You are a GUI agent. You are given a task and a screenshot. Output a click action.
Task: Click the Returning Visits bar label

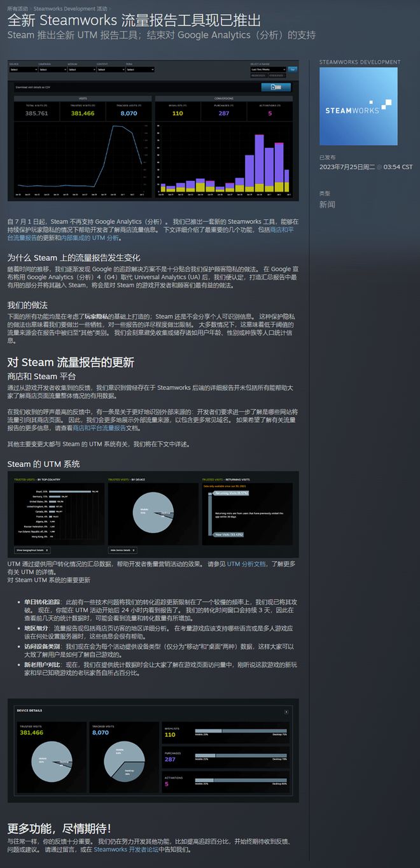click(230, 492)
